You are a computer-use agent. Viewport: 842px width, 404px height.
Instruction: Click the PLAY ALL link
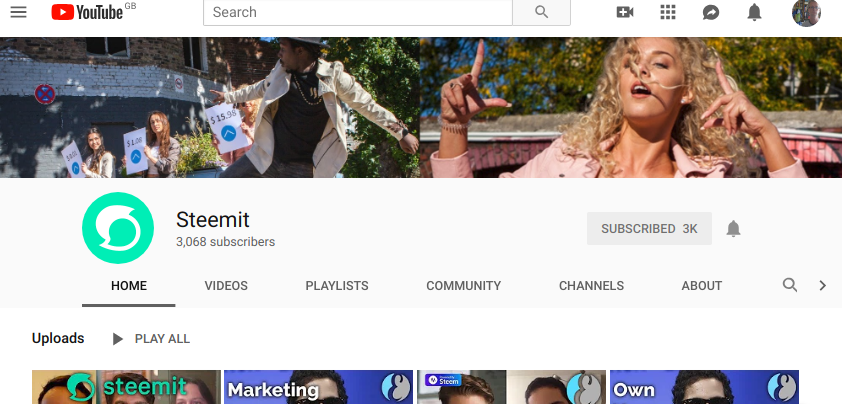point(162,339)
